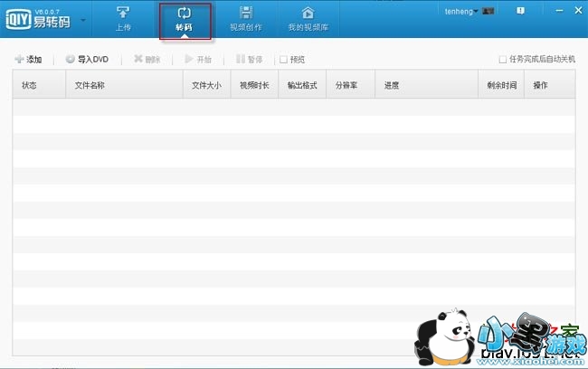Image resolution: width=588 pixels, height=369 pixels.
Task: Click the 进度 column header
Action: tap(426, 85)
